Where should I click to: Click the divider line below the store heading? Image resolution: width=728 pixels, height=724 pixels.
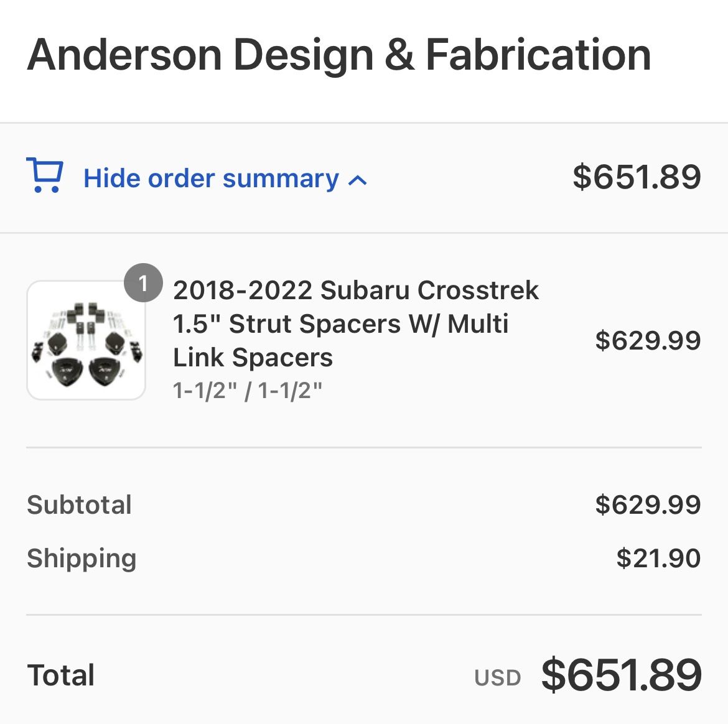tap(364, 123)
